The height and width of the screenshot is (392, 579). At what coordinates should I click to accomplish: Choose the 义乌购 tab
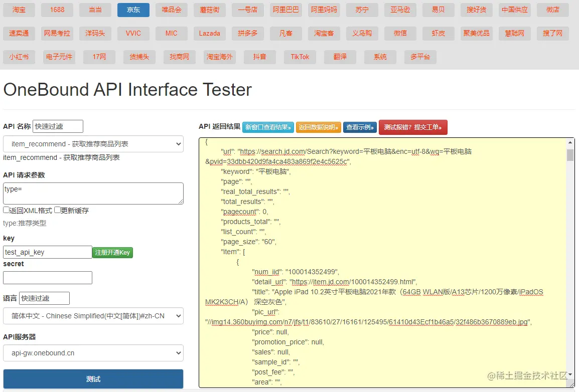[x=362, y=34]
